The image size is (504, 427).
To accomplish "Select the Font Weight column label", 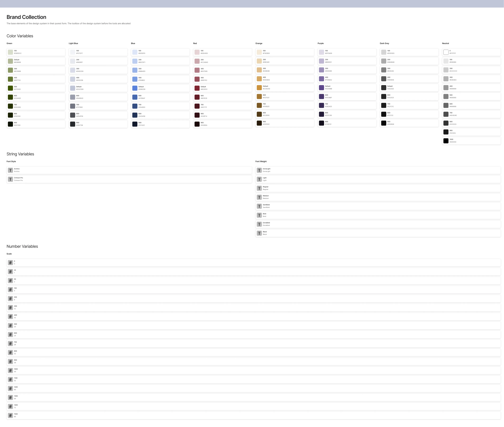I will pyautogui.click(x=261, y=161).
